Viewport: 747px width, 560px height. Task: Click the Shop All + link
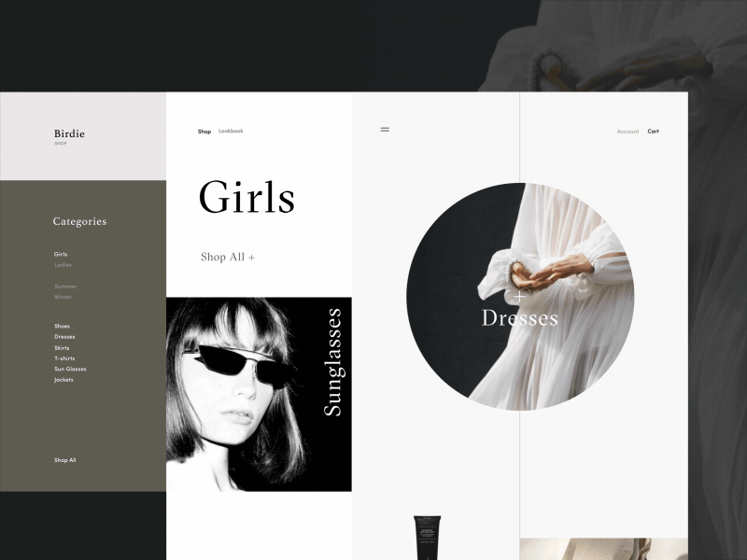coord(228,258)
